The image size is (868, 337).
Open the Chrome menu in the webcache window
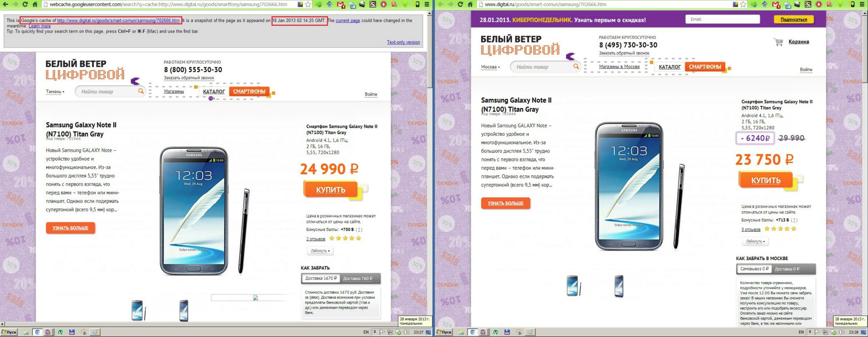(x=427, y=4)
